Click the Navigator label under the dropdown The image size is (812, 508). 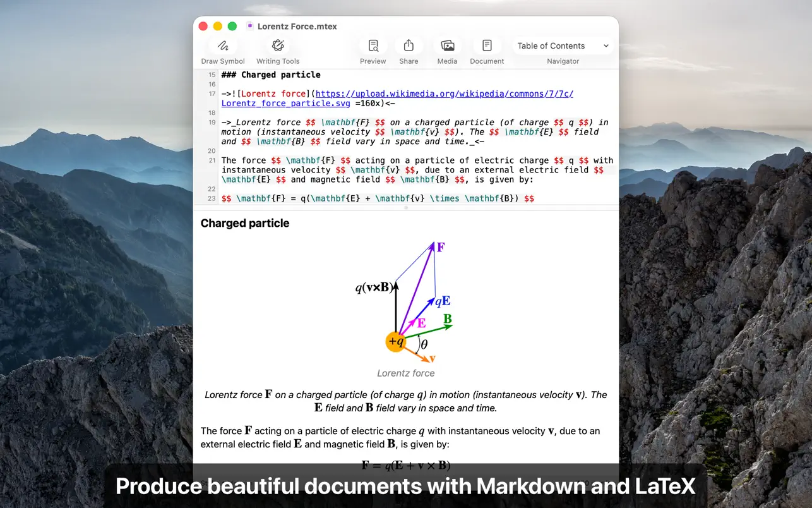tap(563, 61)
